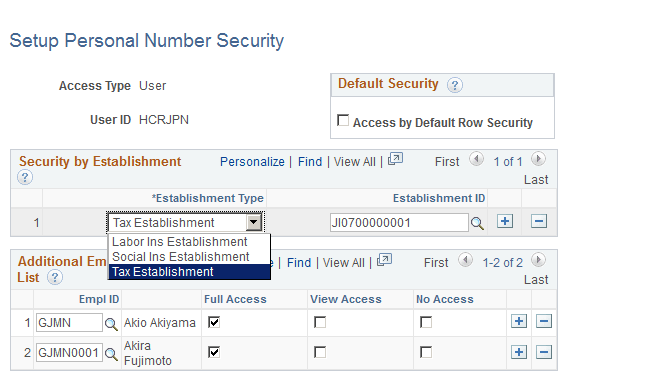
Task: Check No Access for Akio Akiyama
Action: [x=426, y=322]
